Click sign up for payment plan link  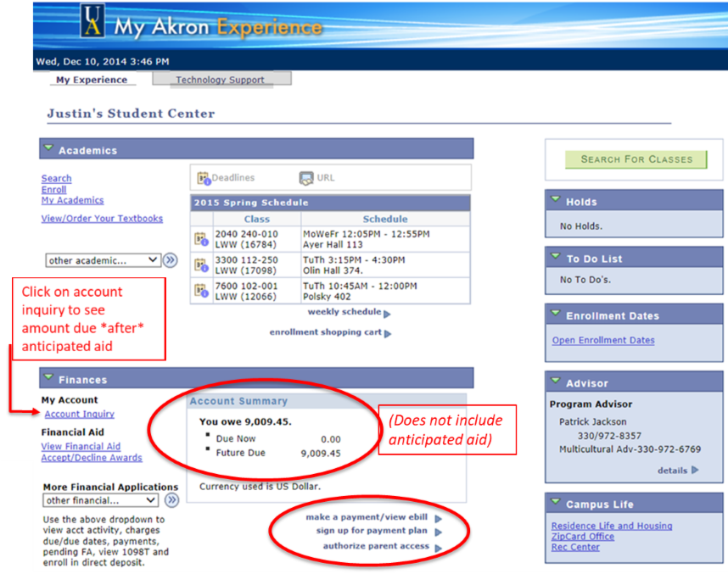point(372,531)
